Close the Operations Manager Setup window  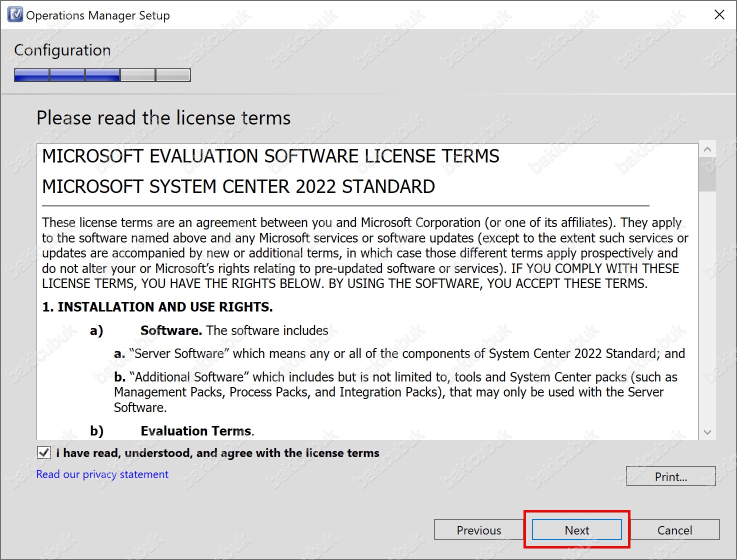tap(719, 15)
